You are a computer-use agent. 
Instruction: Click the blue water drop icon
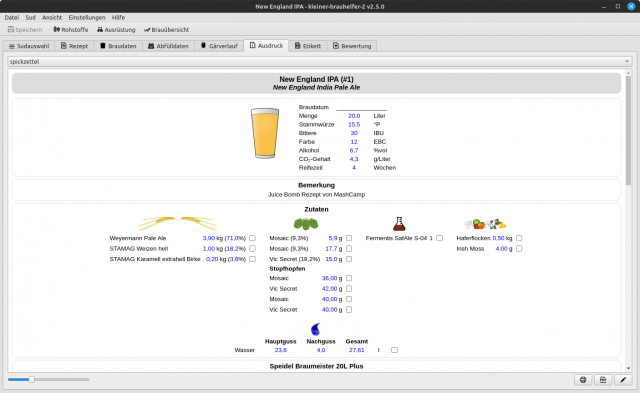[316, 329]
